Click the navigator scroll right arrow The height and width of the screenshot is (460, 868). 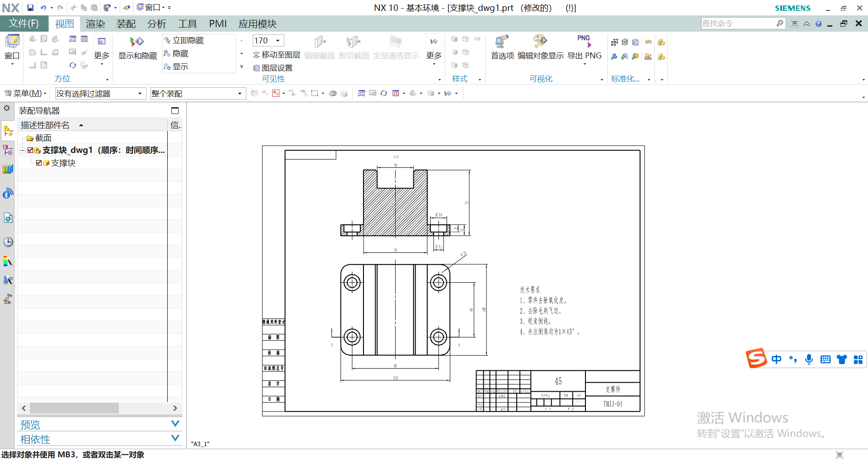pos(175,408)
